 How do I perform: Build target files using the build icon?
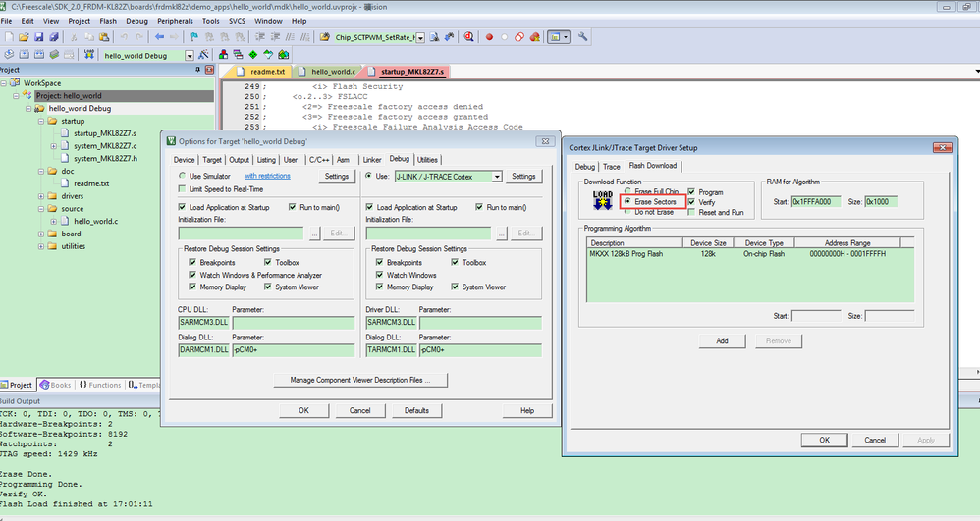[x=24, y=55]
